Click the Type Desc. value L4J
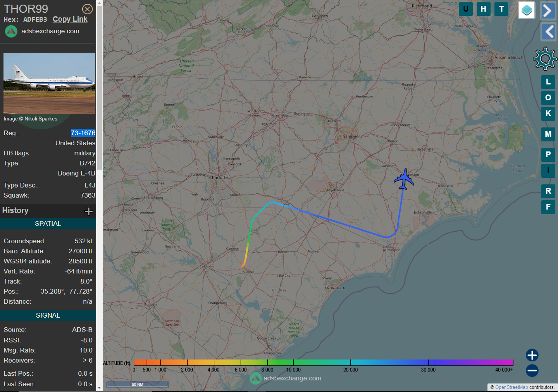Image resolution: width=558 pixels, height=392 pixels. [x=90, y=186]
